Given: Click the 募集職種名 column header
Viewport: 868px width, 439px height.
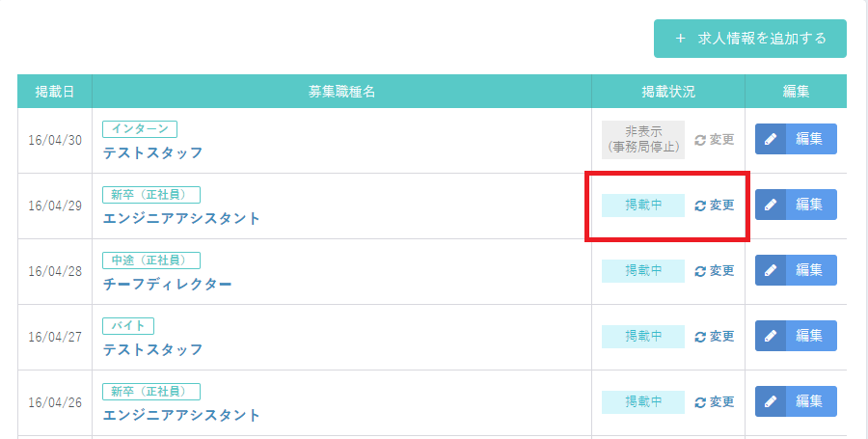Looking at the screenshot, I should pyautogui.click(x=342, y=92).
